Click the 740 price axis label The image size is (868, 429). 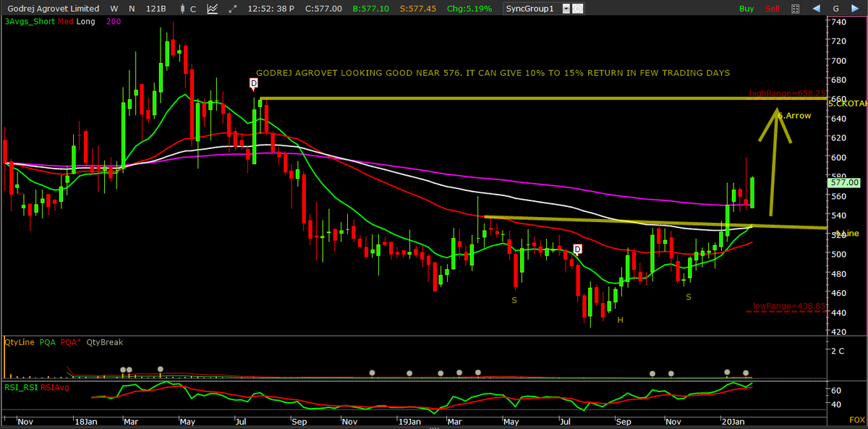(838, 22)
